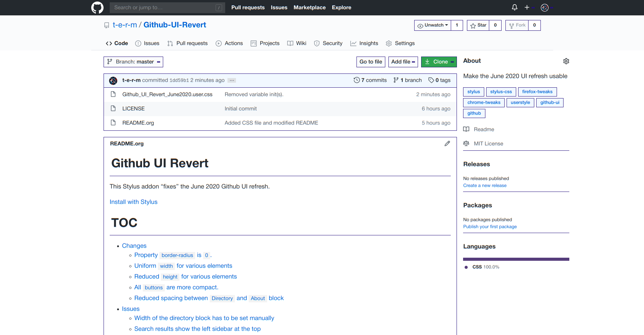The width and height of the screenshot is (644, 335).
Task: Open the t-e-r-m owner profile link
Action: tap(125, 25)
